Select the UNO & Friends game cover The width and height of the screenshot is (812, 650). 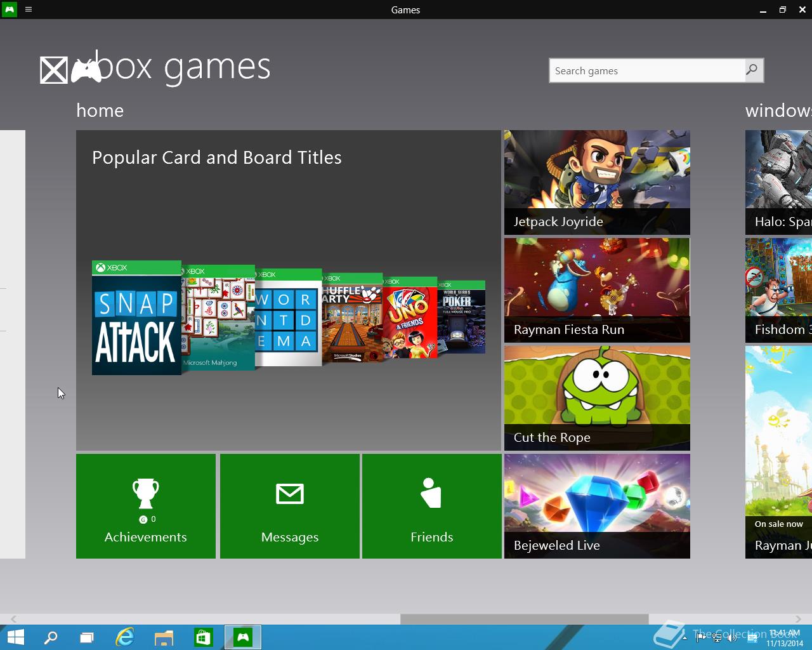click(x=410, y=317)
